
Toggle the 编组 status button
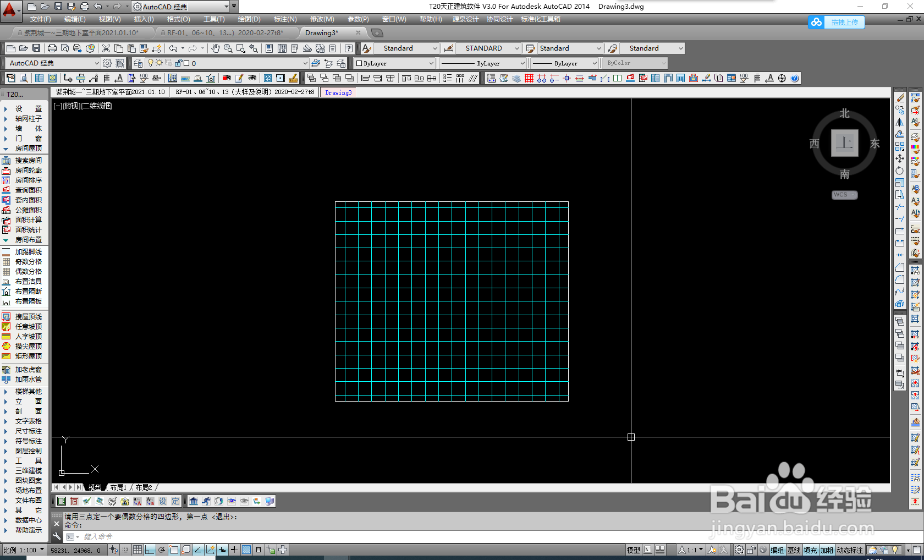click(x=777, y=550)
